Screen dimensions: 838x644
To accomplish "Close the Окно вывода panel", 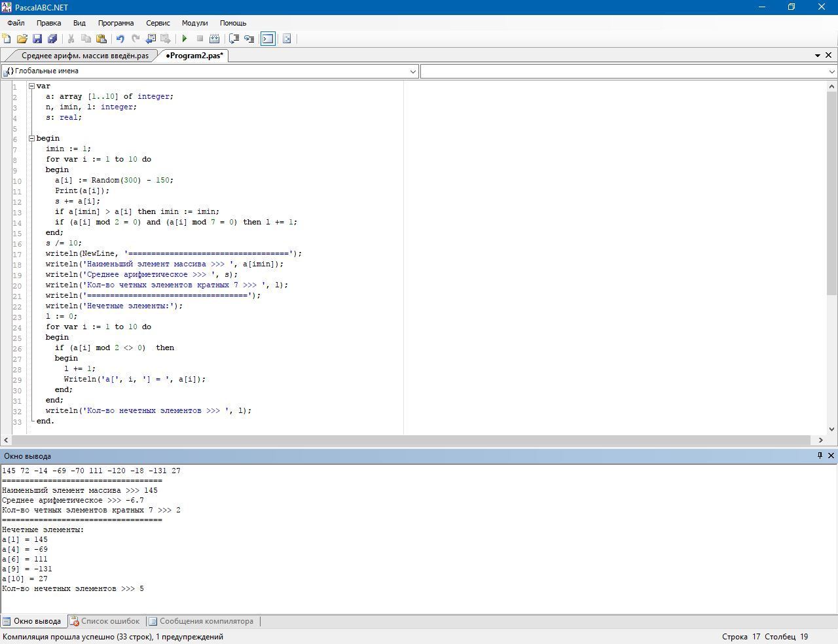I will [831, 456].
